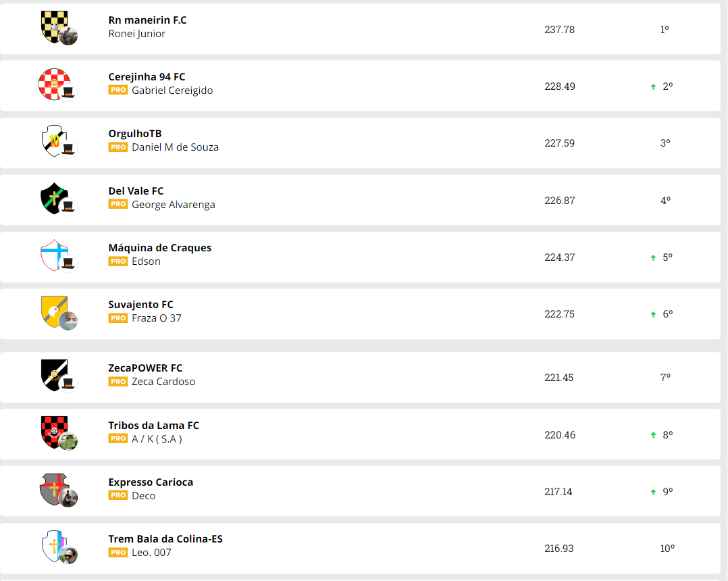Viewport: 728px width, 581px height.
Task: Select the Trem Bala da Colina-ES crest
Action: [x=53, y=545]
